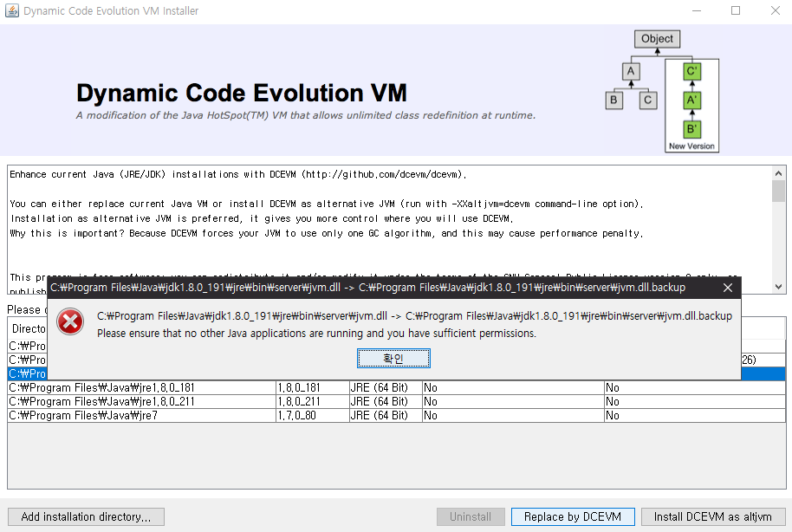Click JRE (64 Bit) cell in jre1.8.0_211 row

click(x=386, y=402)
